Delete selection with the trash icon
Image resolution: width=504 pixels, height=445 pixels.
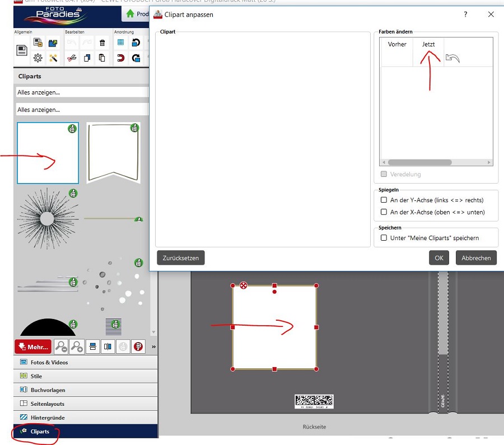tap(102, 43)
